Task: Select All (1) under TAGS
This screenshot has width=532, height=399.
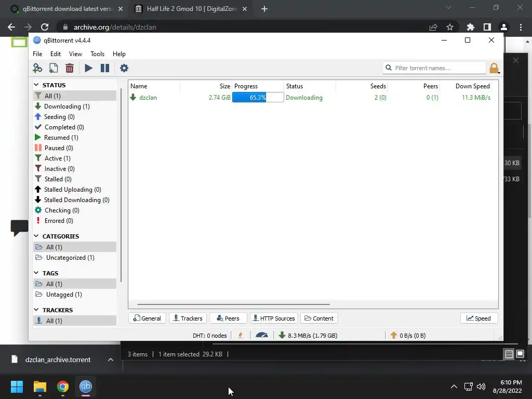Action: [75, 284]
